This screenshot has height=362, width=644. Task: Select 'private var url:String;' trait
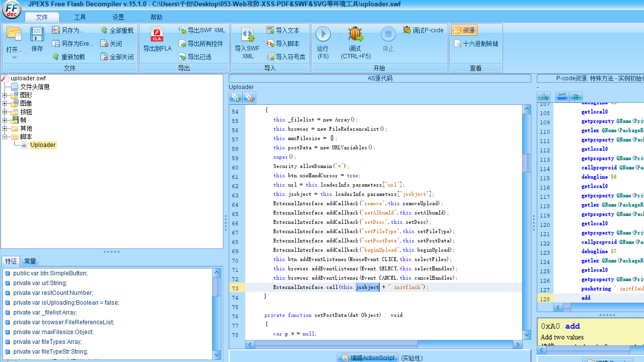point(40,283)
